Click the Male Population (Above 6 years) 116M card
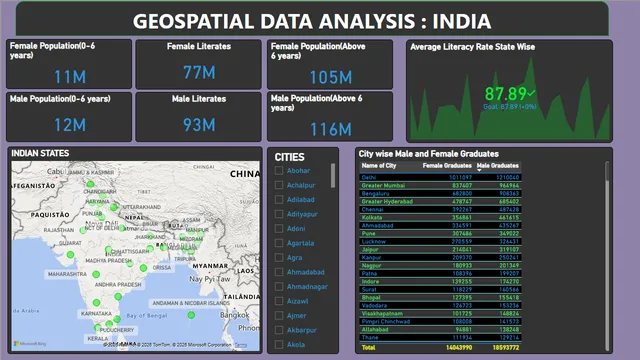 click(x=330, y=117)
